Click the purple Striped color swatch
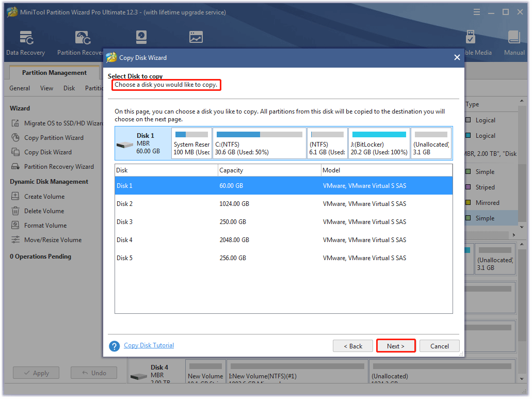The height and width of the screenshot is (399, 532). [x=468, y=187]
